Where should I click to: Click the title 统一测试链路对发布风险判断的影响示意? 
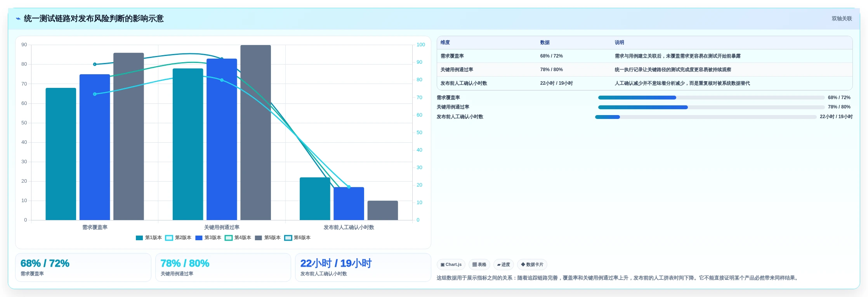[x=94, y=19]
